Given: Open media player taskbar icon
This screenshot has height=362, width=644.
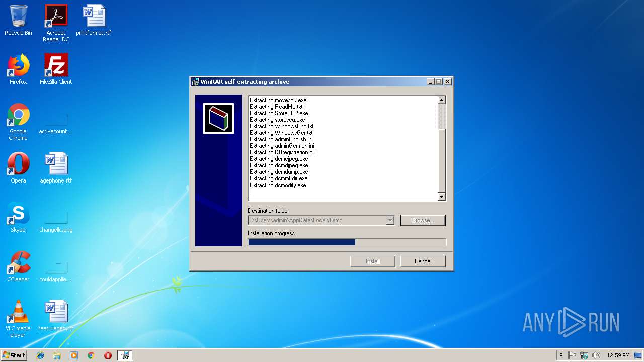Looking at the screenshot, I should point(74,355).
